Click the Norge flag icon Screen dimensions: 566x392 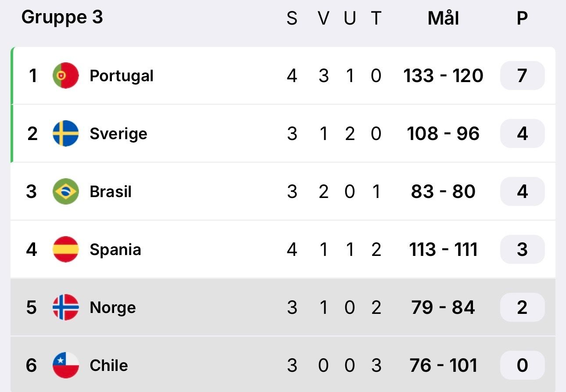point(66,307)
